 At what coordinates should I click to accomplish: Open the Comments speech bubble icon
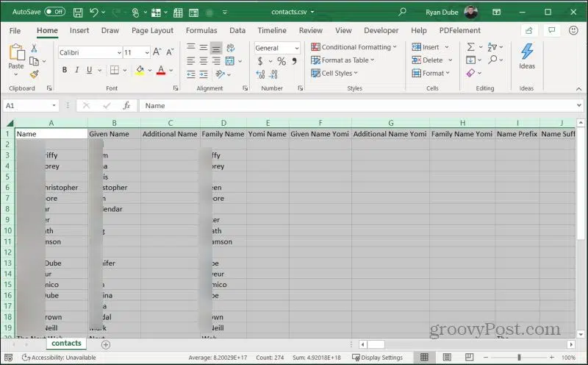[x=552, y=30]
